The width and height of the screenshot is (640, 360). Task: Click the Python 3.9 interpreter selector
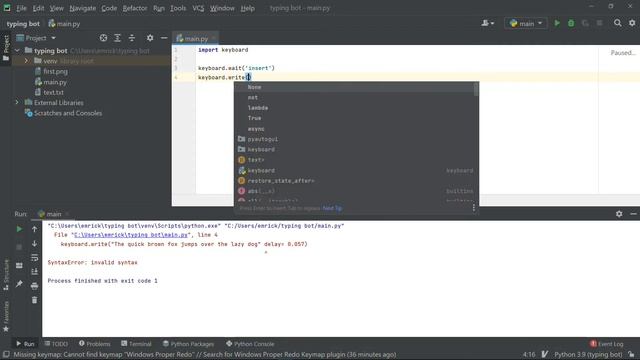(588, 354)
